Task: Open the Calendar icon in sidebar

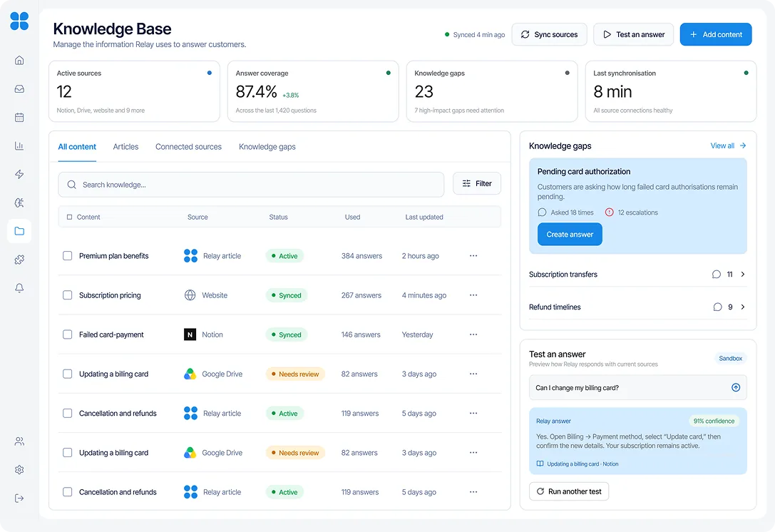Action: tap(19, 117)
